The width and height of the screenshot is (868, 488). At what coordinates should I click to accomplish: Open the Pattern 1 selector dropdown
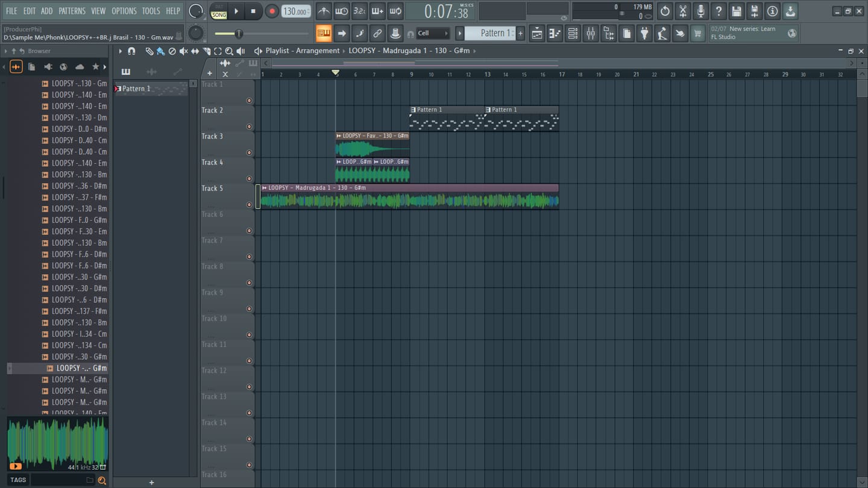point(490,33)
